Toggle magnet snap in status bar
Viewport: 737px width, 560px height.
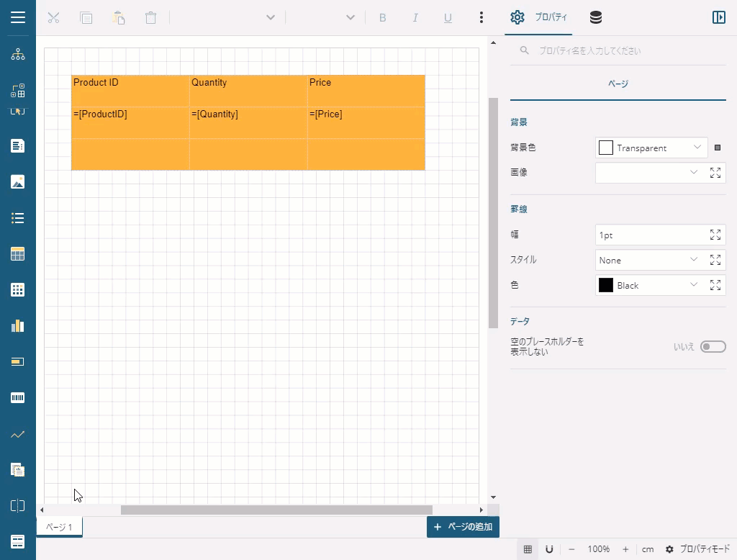[549, 549]
